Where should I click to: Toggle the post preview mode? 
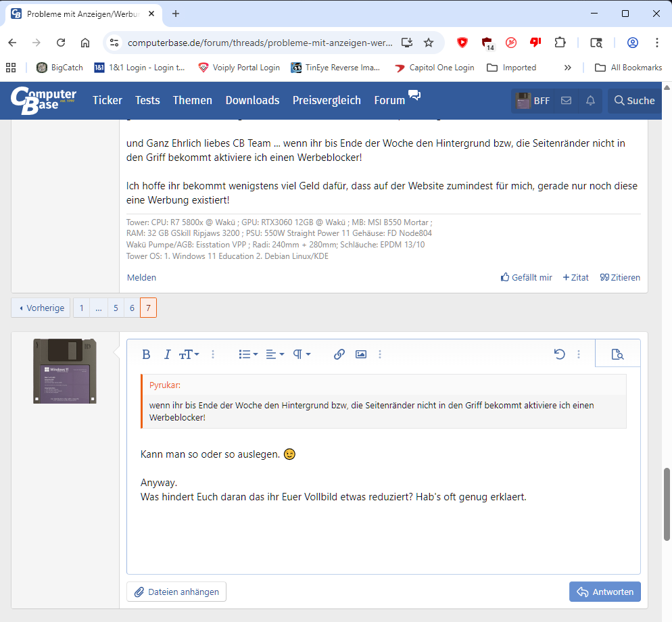point(617,354)
